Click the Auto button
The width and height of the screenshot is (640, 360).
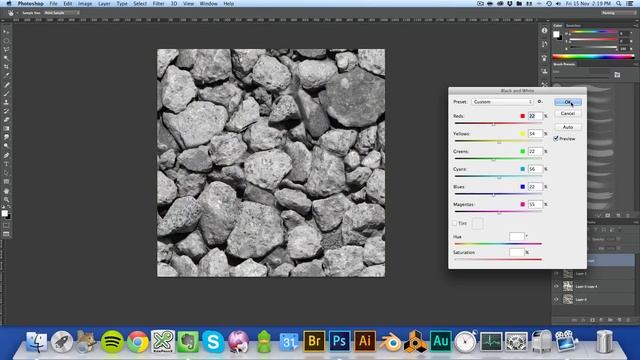(568, 127)
